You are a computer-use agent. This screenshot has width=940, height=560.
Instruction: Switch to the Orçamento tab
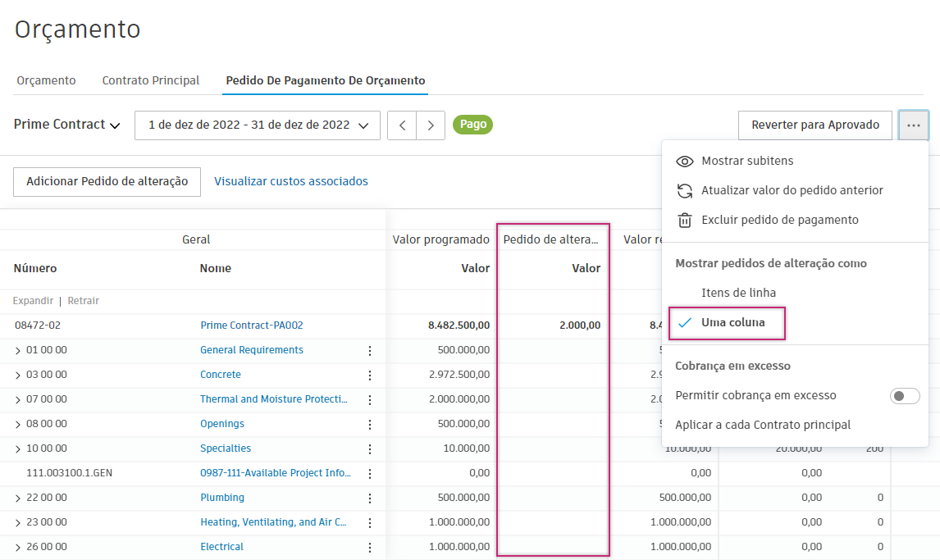tap(46, 81)
